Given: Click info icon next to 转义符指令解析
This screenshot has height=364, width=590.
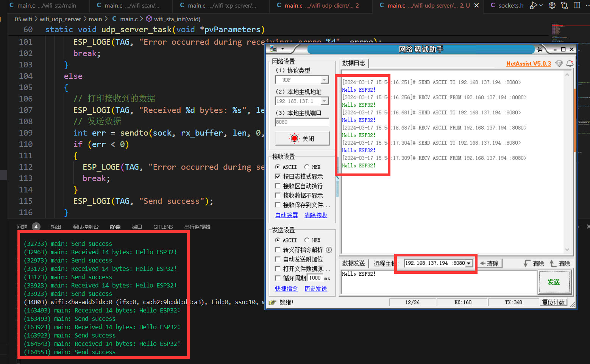Looking at the screenshot, I should (329, 250).
